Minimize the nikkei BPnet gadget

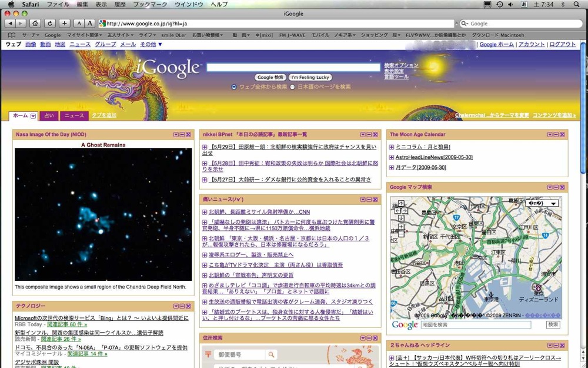click(x=369, y=134)
